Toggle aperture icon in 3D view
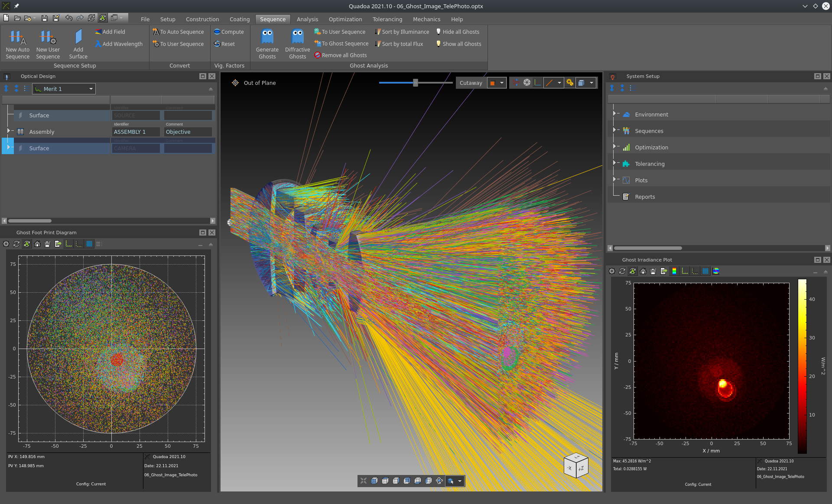This screenshot has width=832, height=504. (526, 83)
